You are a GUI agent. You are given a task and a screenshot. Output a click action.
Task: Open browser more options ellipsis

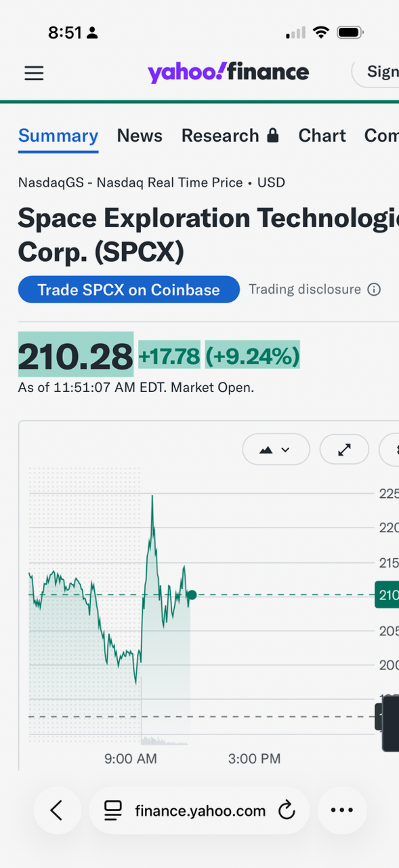341,810
